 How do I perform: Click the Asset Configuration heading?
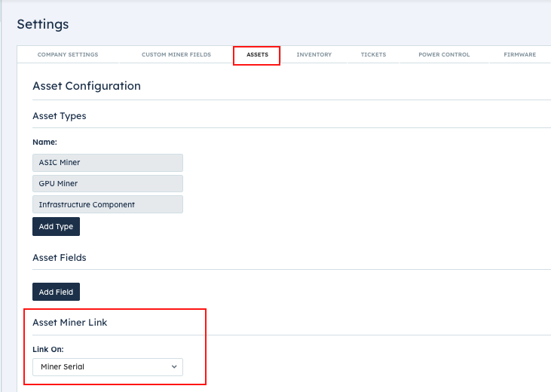click(x=87, y=86)
